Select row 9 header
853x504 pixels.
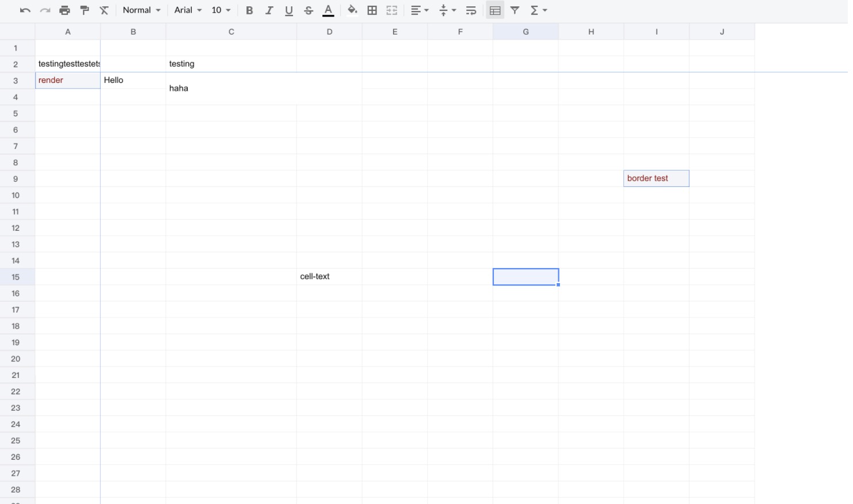pyautogui.click(x=17, y=179)
